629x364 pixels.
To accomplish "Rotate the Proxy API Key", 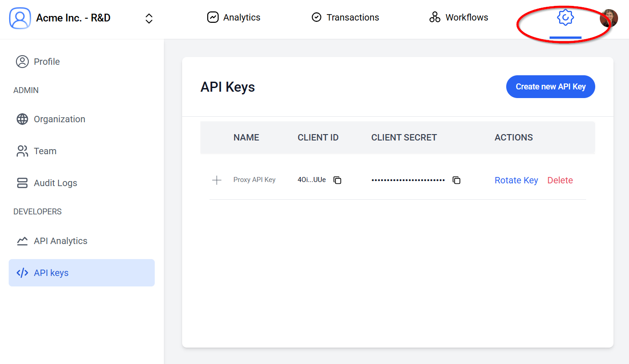I will coord(516,180).
